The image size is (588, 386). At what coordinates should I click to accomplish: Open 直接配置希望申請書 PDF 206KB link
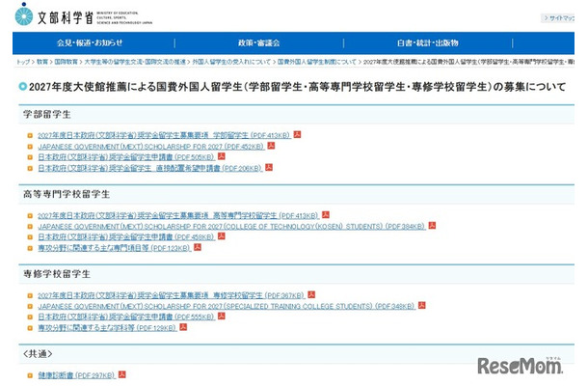tap(149, 168)
